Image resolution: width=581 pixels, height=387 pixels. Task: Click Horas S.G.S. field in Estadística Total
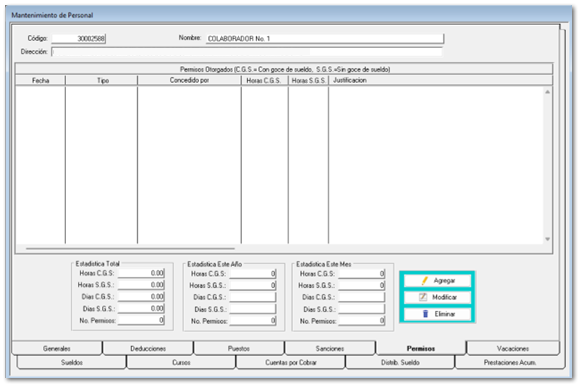coord(141,285)
